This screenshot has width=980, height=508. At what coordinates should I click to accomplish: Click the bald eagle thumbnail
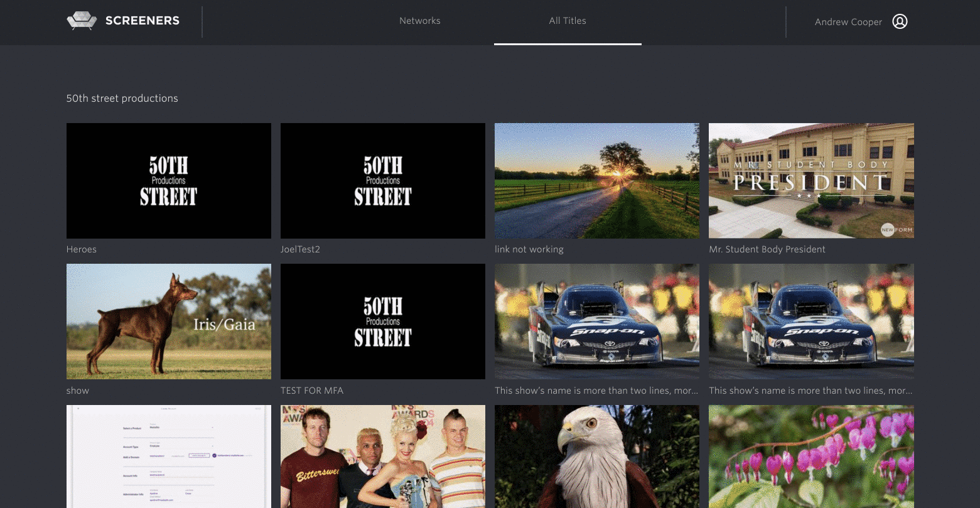[x=596, y=457]
